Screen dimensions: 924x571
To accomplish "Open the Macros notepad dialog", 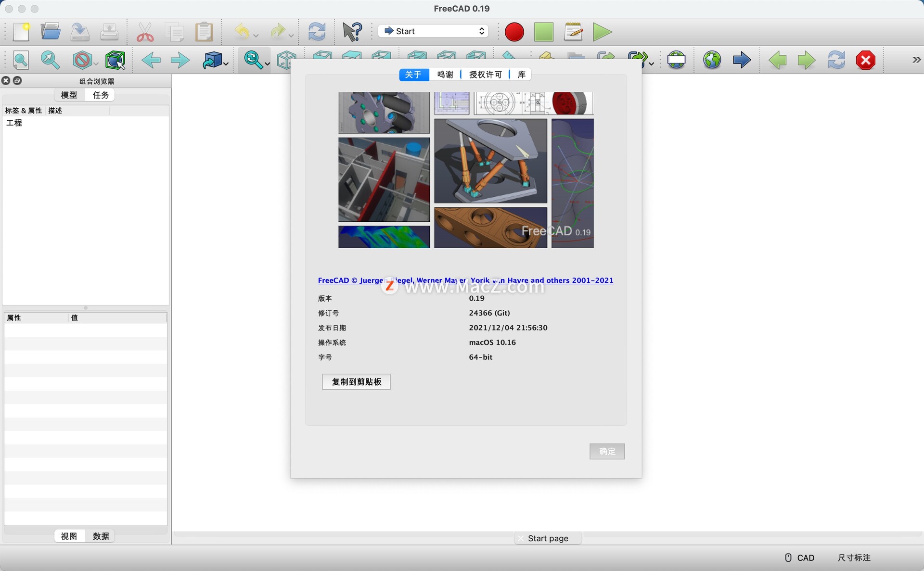I will (573, 32).
